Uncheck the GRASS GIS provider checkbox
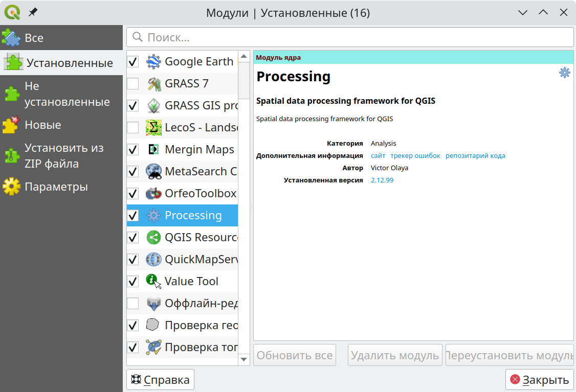Image resolution: width=576 pixels, height=392 pixels. (x=133, y=106)
